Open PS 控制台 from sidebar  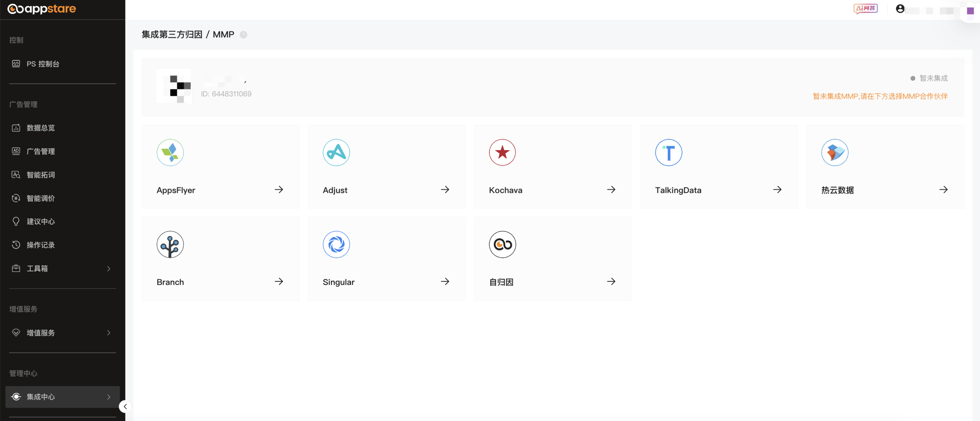tap(43, 64)
